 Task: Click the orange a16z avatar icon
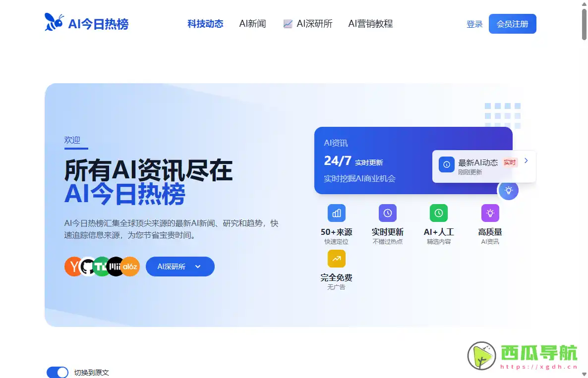coord(130,267)
